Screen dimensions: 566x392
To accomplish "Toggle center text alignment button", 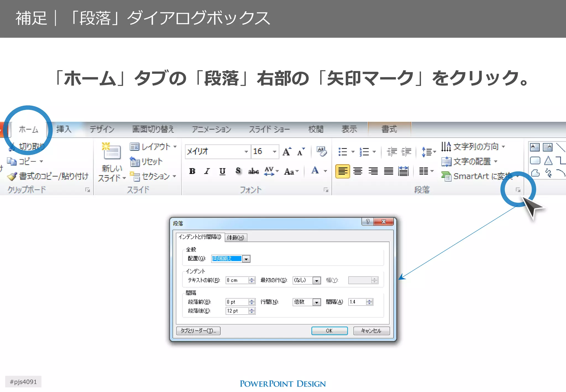I will [358, 171].
